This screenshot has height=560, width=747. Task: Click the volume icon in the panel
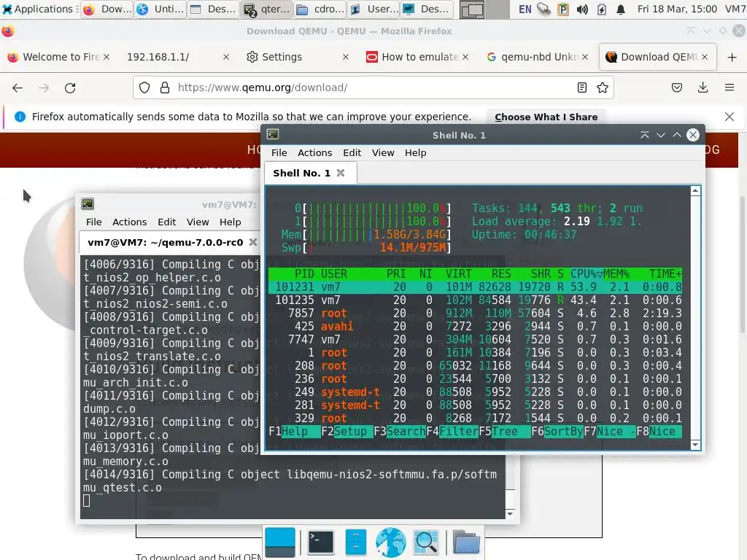tap(582, 9)
